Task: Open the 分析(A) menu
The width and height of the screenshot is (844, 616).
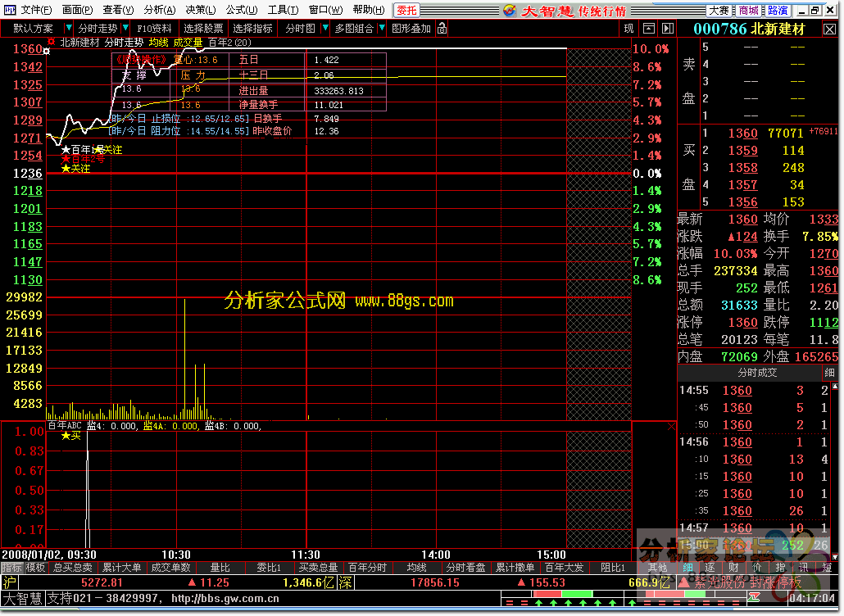Action: point(159,10)
